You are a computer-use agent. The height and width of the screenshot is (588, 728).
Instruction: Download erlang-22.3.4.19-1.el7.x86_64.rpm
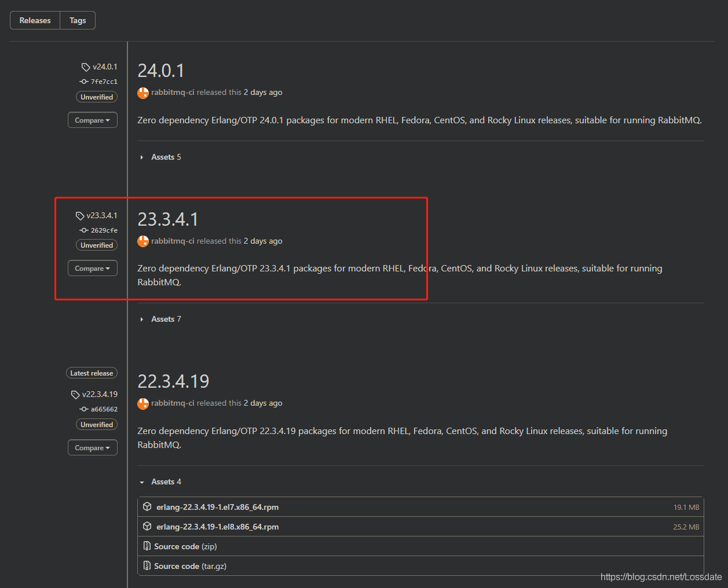217,507
